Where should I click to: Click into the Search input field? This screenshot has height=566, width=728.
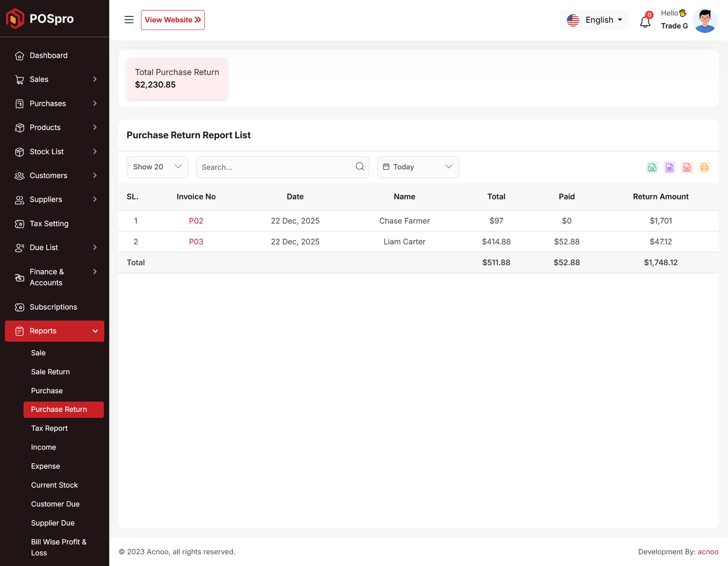(x=275, y=167)
